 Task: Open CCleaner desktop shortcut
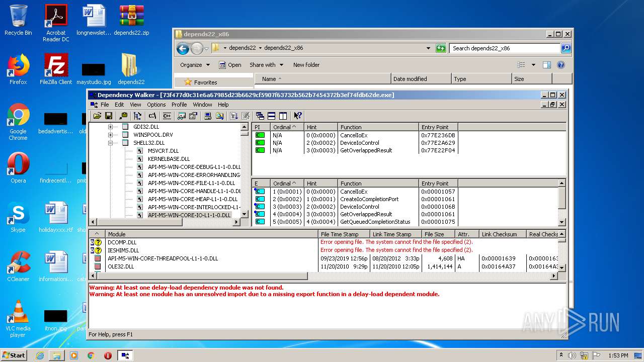coord(18,266)
